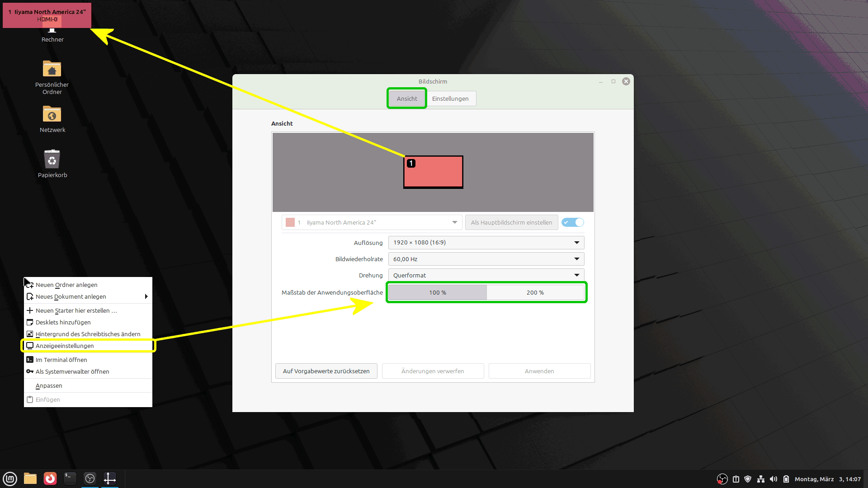Open the terminal from the taskbar

coord(70,479)
